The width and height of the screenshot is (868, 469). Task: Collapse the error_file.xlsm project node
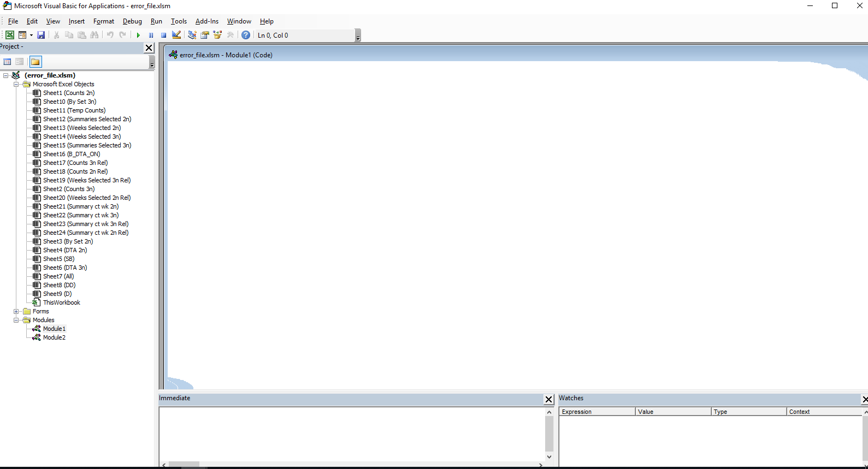[x=6, y=75]
